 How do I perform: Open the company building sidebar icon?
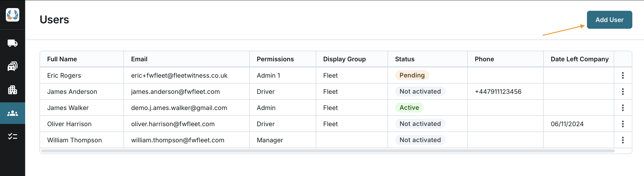[x=13, y=90]
